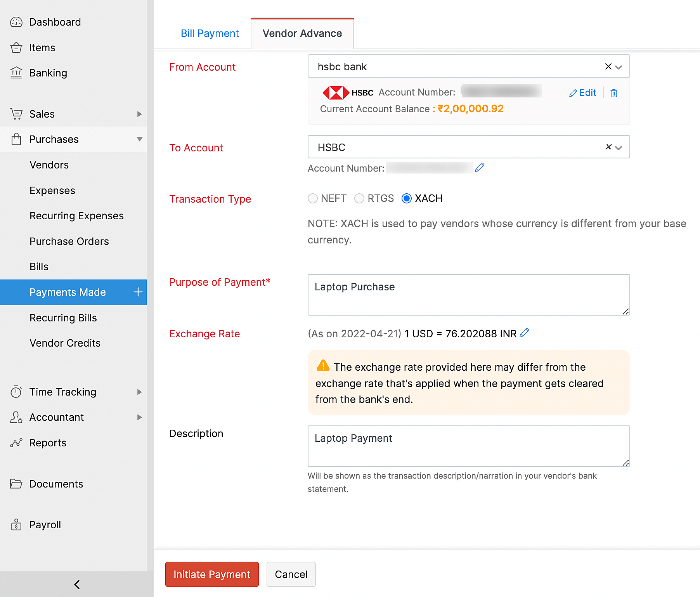
Task: Expand the Time Tracking submenu
Action: [x=139, y=392]
